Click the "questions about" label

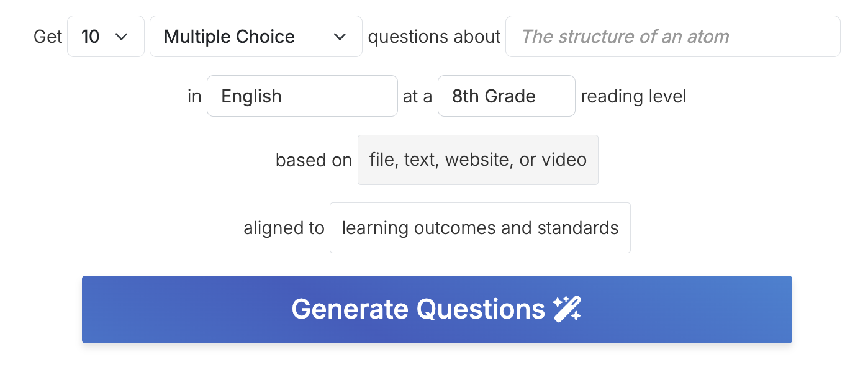click(434, 37)
